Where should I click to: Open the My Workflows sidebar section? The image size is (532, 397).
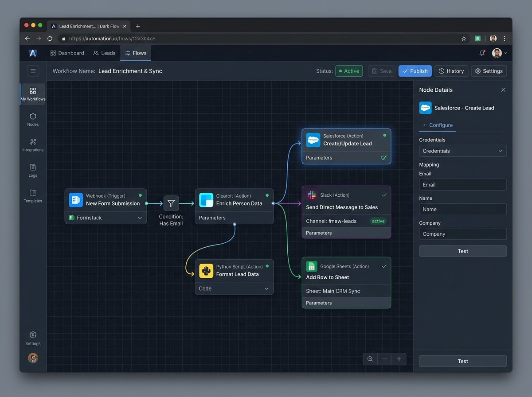(33, 94)
